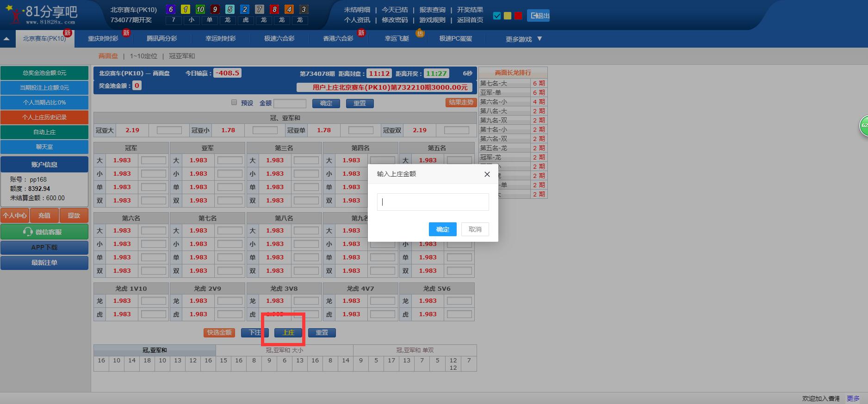This screenshot has height=404, width=868.
Task: Click the purple number 6 ball
Action: pyautogui.click(x=171, y=9)
